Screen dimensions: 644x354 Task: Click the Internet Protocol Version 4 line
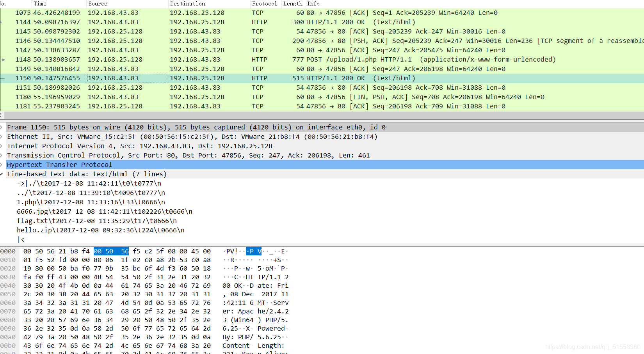tap(140, 146)
